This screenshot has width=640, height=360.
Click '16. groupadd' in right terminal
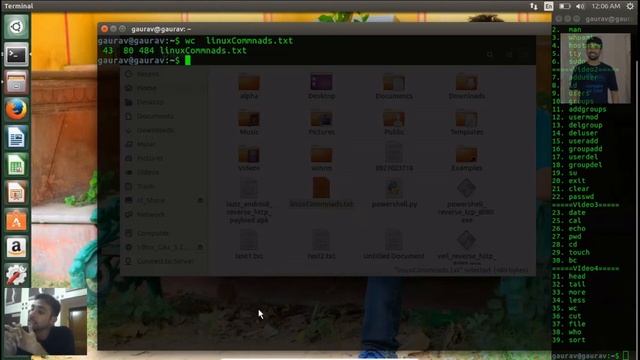point(577,149)
